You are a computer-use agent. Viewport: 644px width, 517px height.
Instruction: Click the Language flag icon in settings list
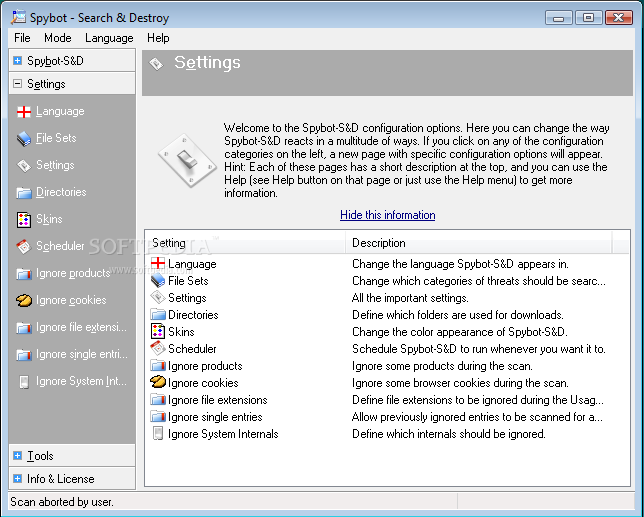[158, 264]
